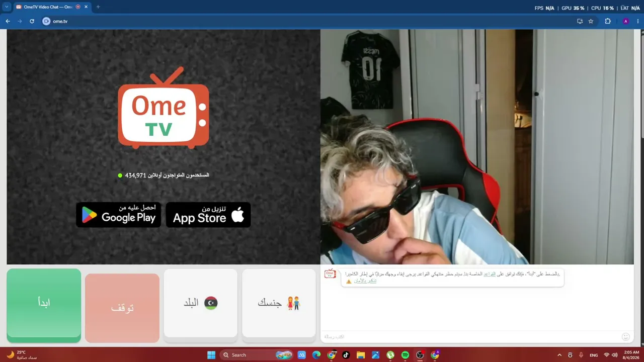Click the install app icon in address bar

click(580, 21)
